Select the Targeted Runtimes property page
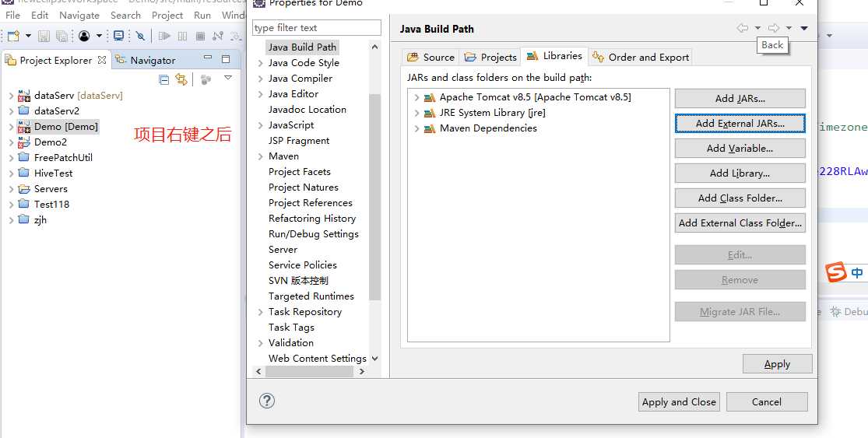 311,296
